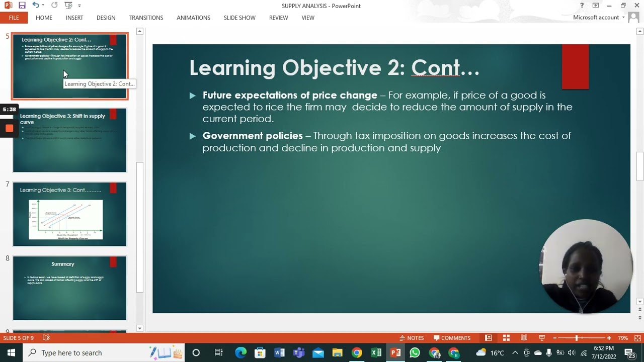644x362 pixels.
Task: Click SLIDE 5 OF 9 status indicator
Action: (19, 338)
